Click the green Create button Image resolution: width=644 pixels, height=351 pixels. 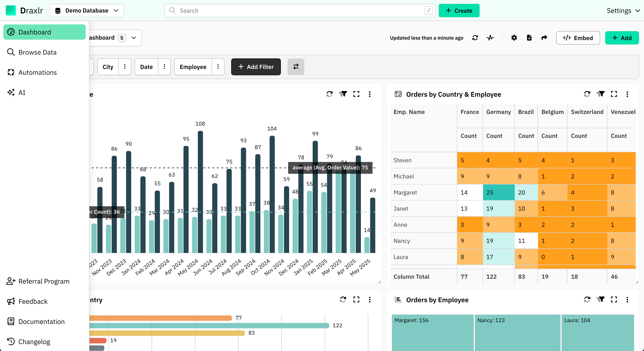(x=459, y=11)
